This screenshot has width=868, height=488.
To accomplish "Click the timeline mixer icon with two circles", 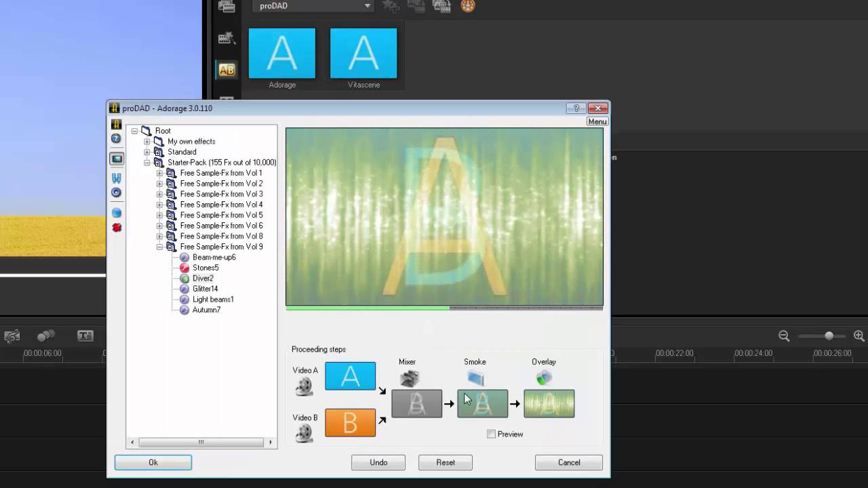I will 46,335.
